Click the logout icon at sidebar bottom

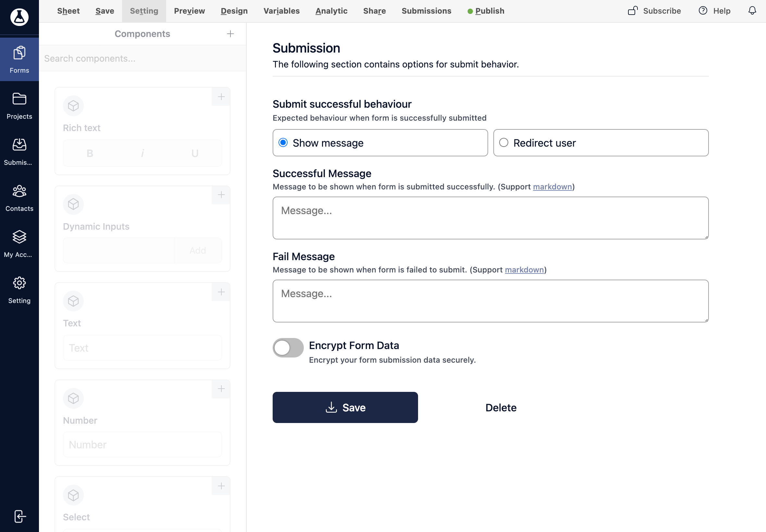point(20,516)
